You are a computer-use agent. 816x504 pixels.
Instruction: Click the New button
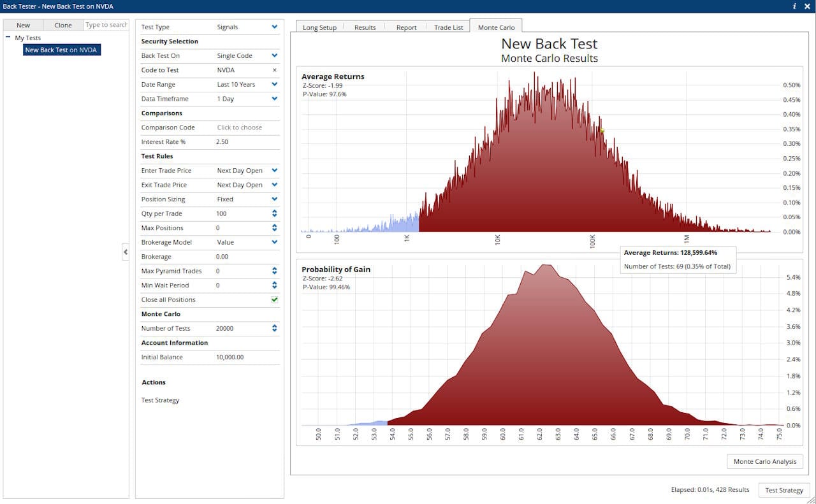[23, 25]
